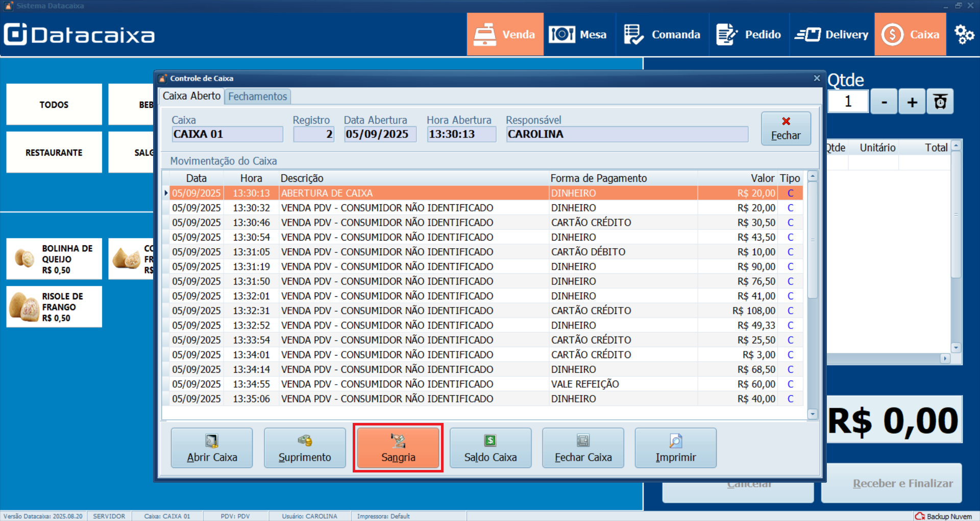Click the Caixa dollar icon button
Viewport: 980px width, 521px height.
tap(910, 35)
